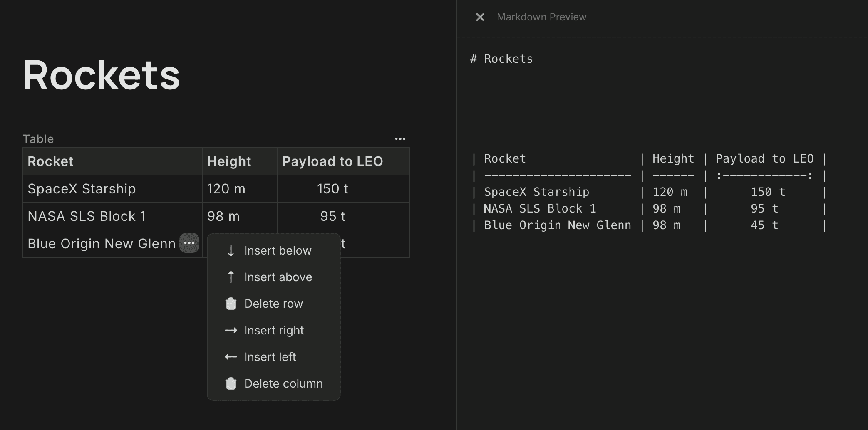The height and width of the screenshot is (430, 868).
Task: Click the trash icon for Delete column
Action: (x=231, y=383)
